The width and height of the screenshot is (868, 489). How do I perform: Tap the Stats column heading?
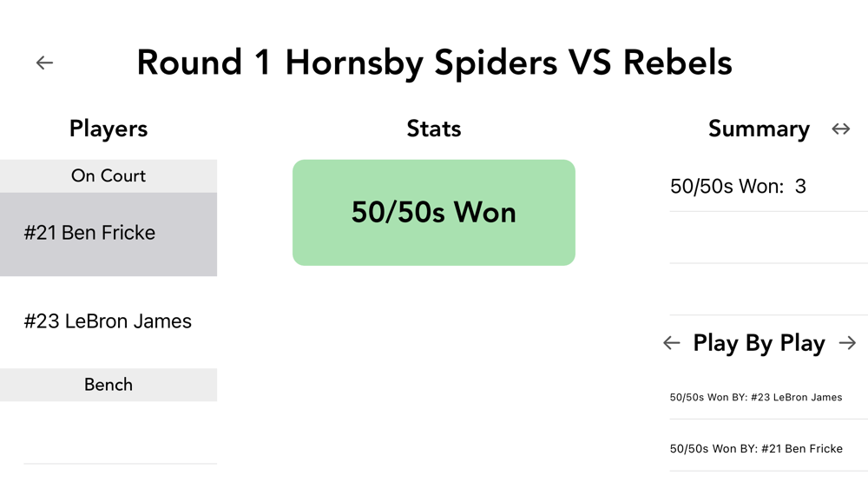pos(433,129)
